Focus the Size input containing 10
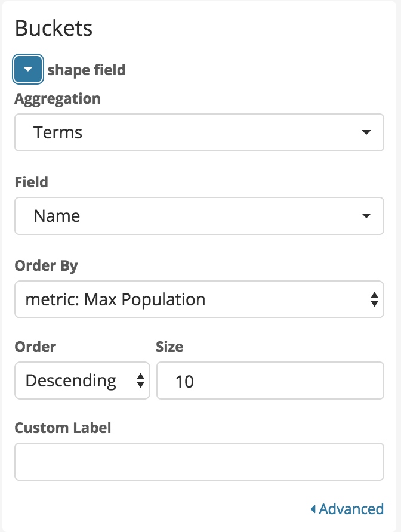 (270, 381)
